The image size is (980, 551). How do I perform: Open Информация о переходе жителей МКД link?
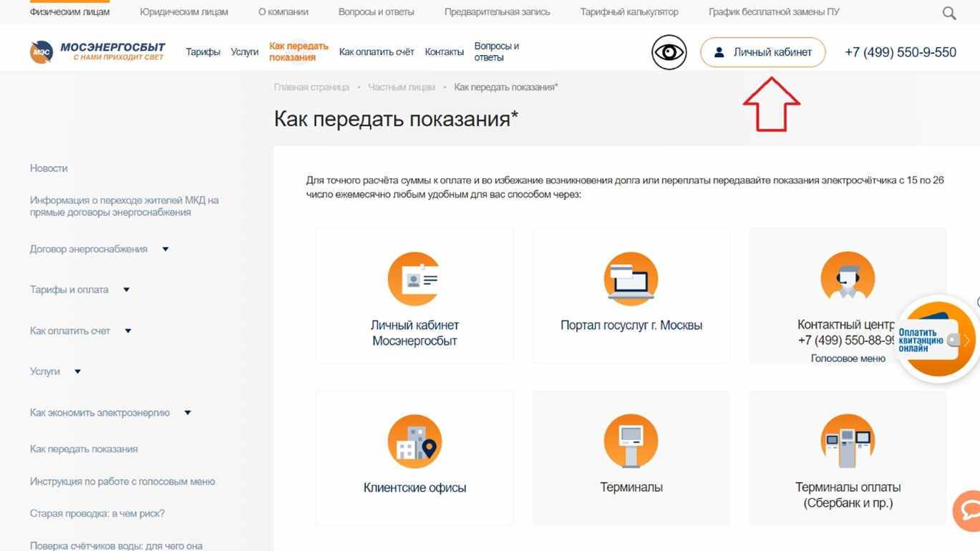[x=125, y=206]
